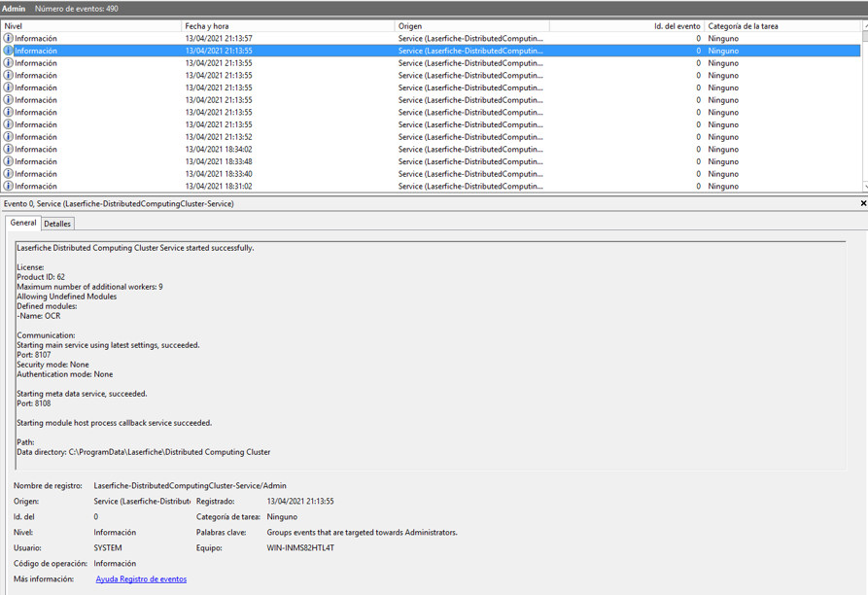The image size is (868, 595).
Task: Sort by the Id. del evento column header
Action: point(627,26)
